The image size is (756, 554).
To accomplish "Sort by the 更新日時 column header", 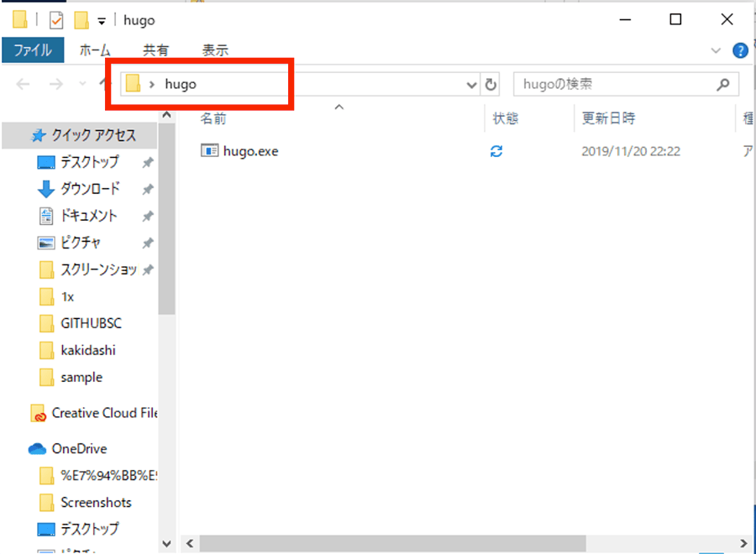I will 608,118.
